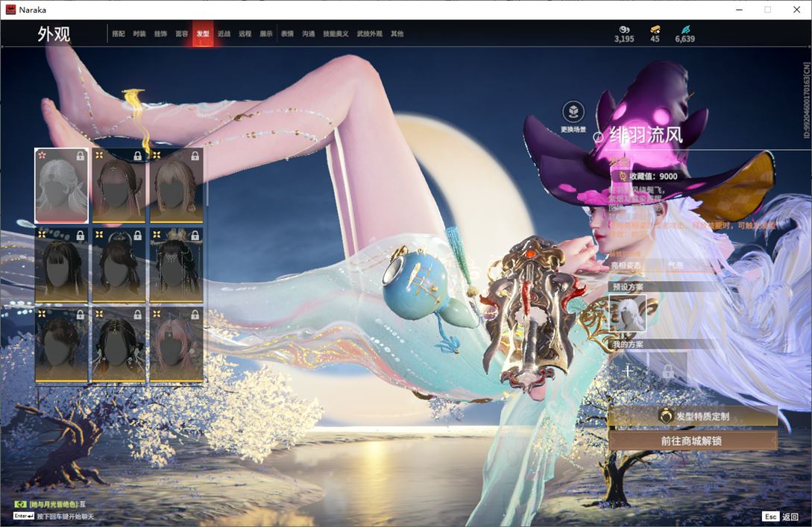Select the 气息 sub-tab

(676, 265)
